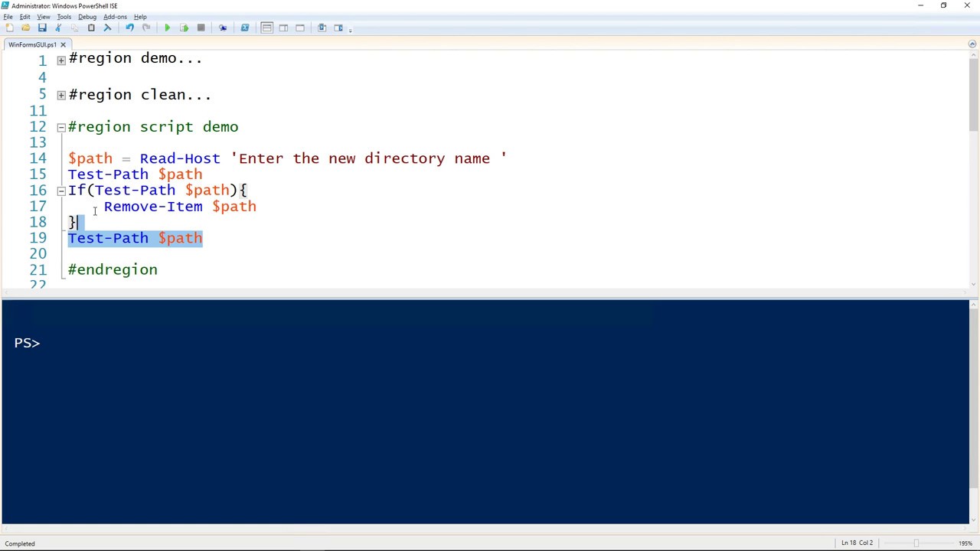Undo the last edit

coord(129,28)
